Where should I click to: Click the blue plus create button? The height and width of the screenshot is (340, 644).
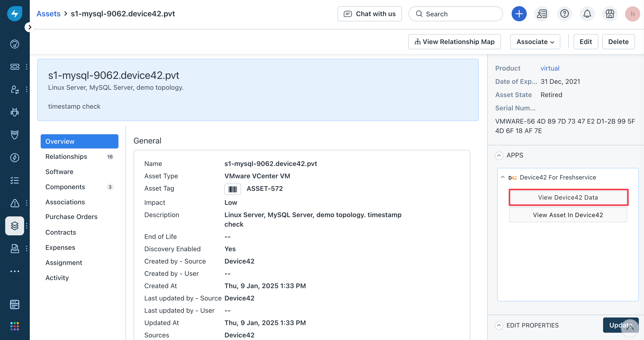click(519, 14)
